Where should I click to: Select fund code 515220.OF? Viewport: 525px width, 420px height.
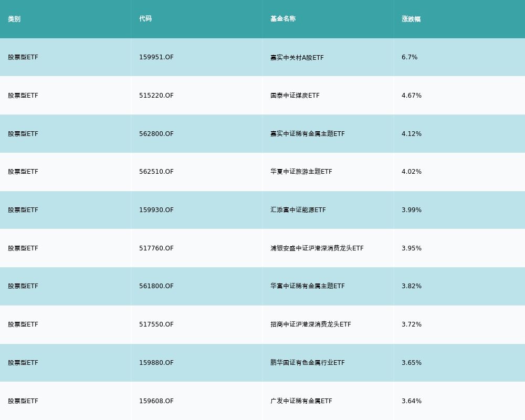click(156, 96)
